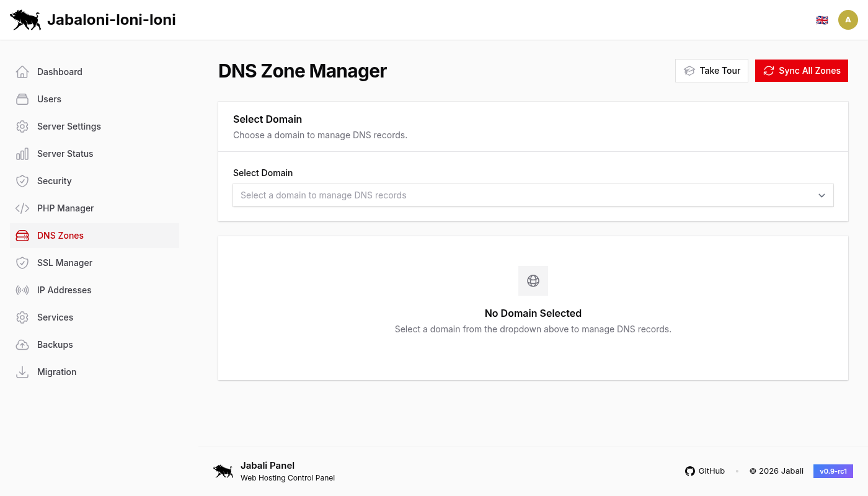The width and height of the screenshot is (868, 496).
Task: Switch to the DNS Zones section
Action: point(60,236)
